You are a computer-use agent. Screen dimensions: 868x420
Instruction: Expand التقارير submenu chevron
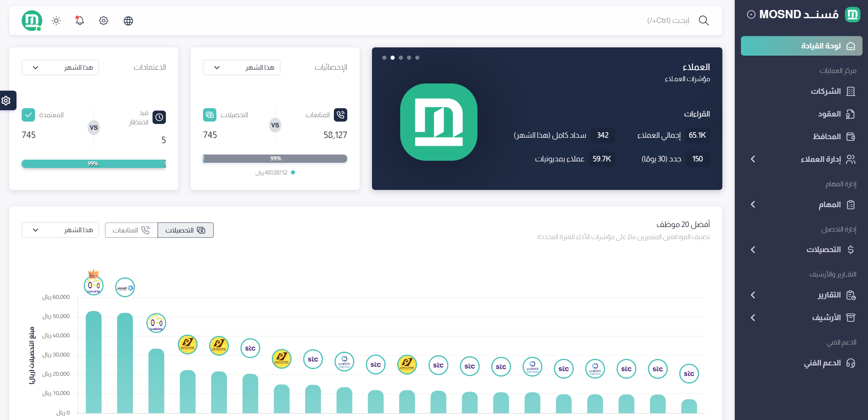(753, 295)
